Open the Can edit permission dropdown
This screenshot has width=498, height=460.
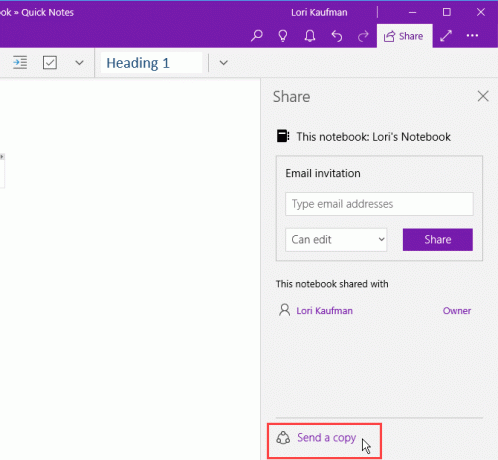[336, 240]
